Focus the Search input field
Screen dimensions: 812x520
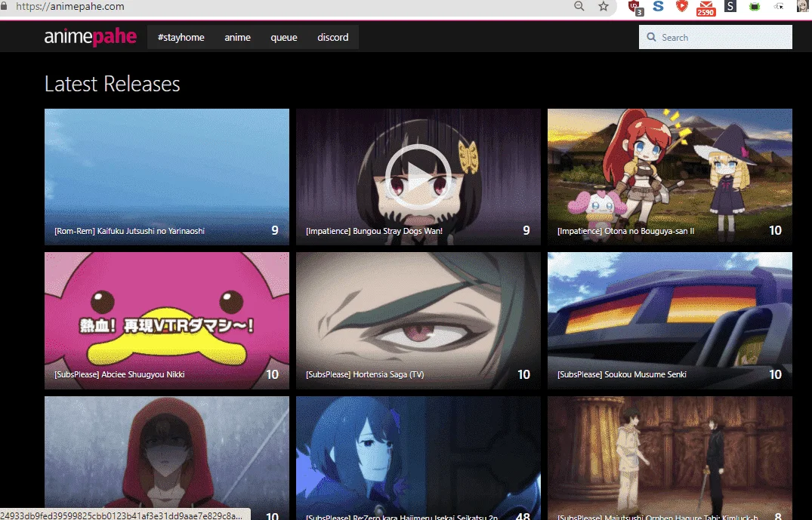coord(715,37)
